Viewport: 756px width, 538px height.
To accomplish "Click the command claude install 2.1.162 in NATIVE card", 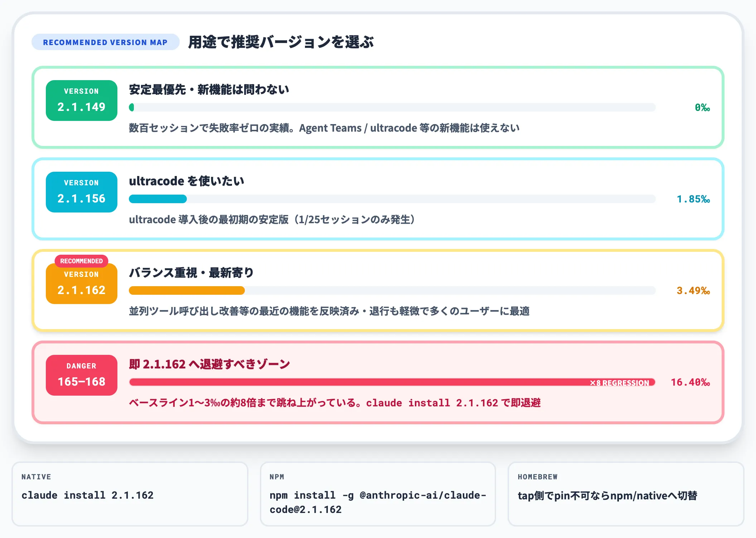I will pyautogui.click(x=87, y=495).
